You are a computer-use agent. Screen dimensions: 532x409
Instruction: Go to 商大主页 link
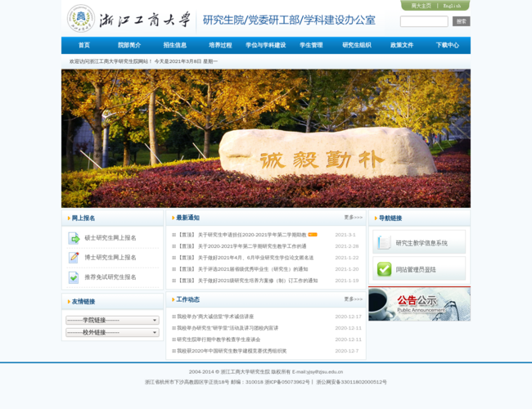tap(421, 6)
